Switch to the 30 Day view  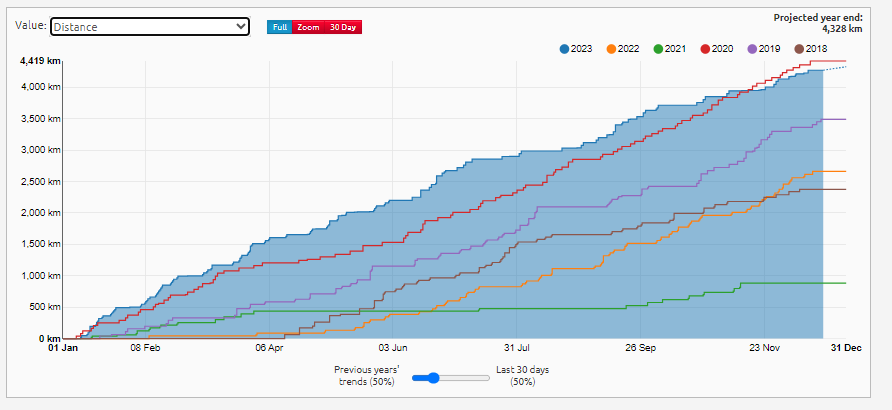343,27
